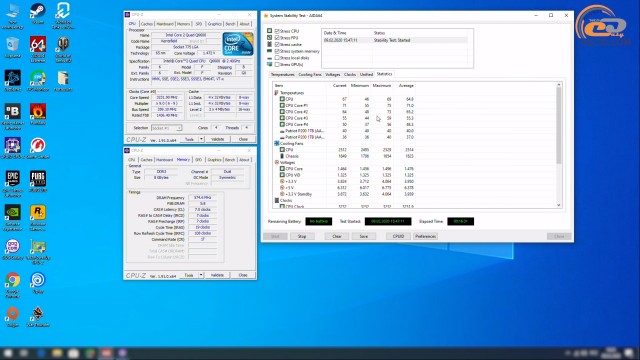Click the Tools button in upper CPU-Z window
640x360 pixels.
[x=189, y=139]
